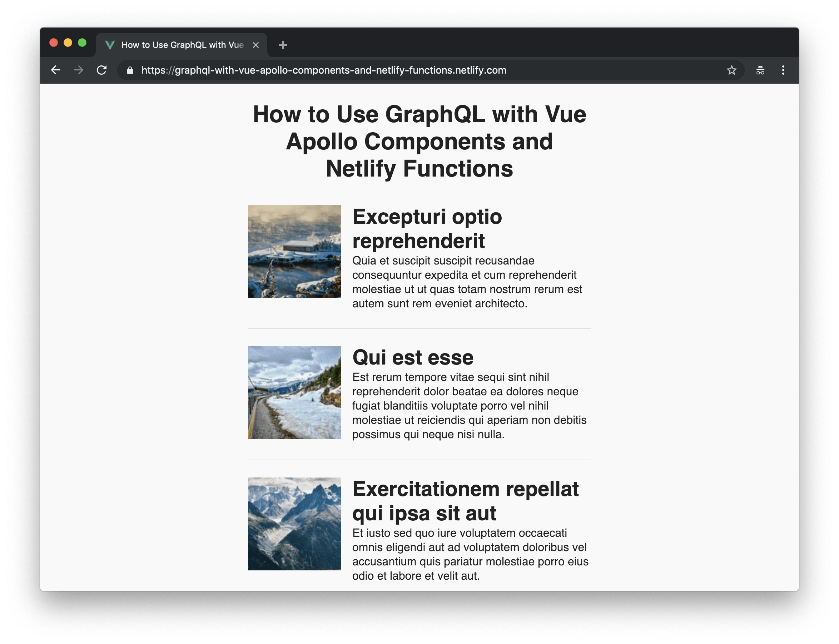This screenshot has height=644, width=839.
Task: Click the snowy roadside thumbnail
Action: (x=294, y=392)
